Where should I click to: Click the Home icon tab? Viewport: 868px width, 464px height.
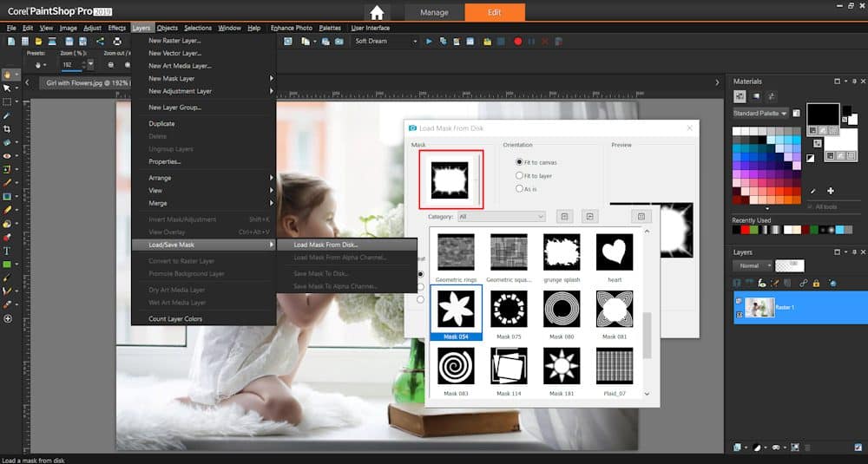(376, 13)
